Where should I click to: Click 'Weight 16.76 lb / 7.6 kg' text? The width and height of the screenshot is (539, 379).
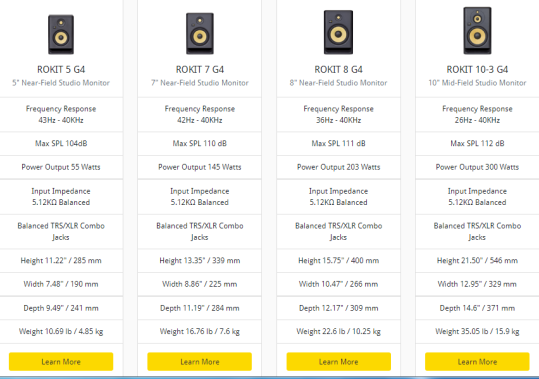[200, 332]
